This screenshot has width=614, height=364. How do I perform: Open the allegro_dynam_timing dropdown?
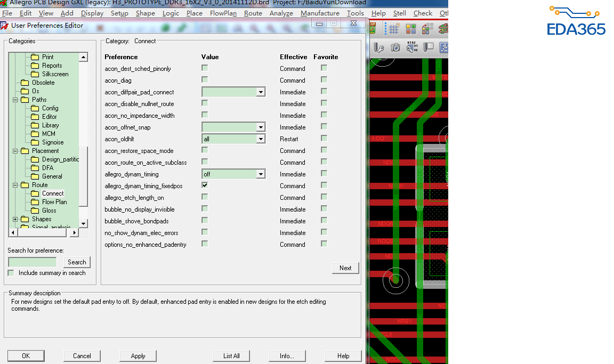[261, 174]
